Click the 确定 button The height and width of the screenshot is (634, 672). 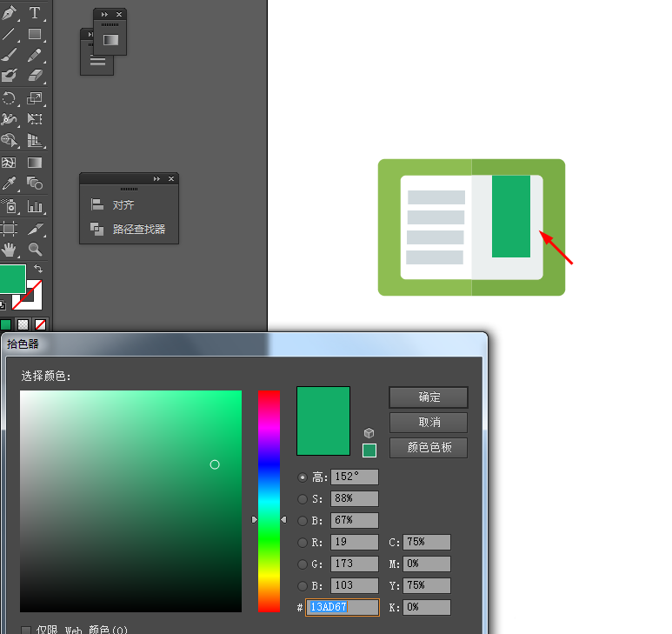(x=429, y=397)
